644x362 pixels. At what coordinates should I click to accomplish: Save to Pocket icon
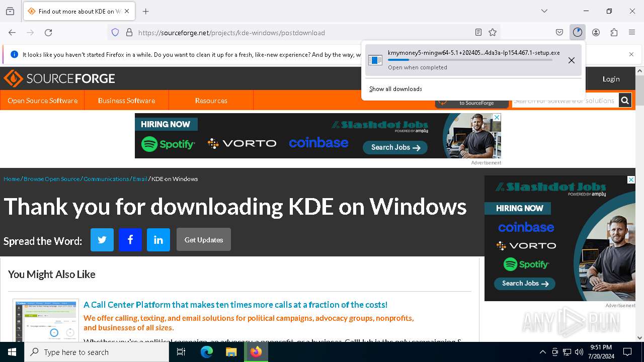(x=559, y=33)
